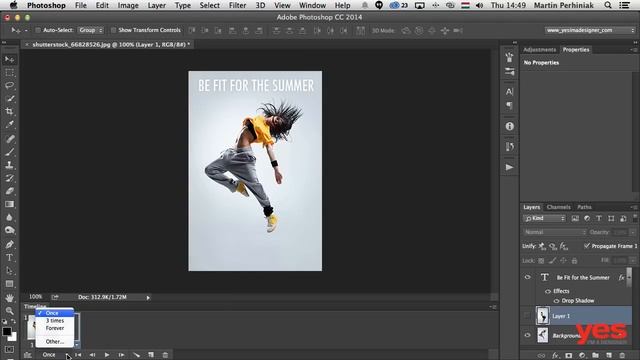Duplicate the selected timeline frame

[151, 355]
